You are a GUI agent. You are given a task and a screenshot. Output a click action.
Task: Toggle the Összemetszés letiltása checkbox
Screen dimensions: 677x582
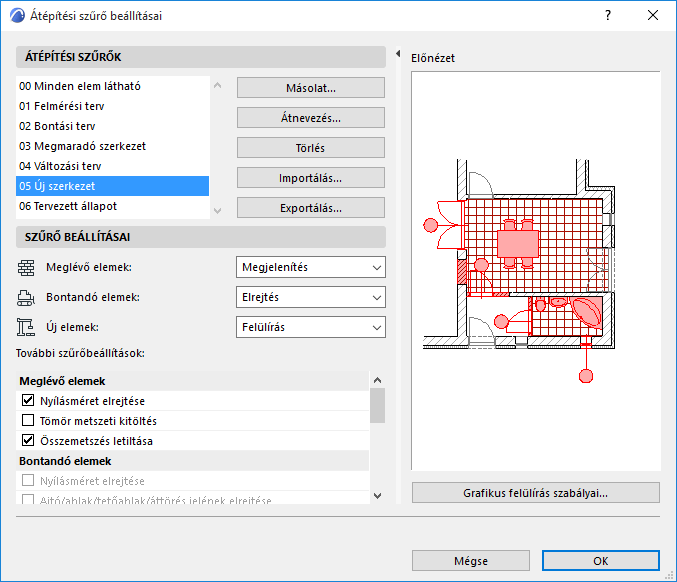[x=28, y=440]
